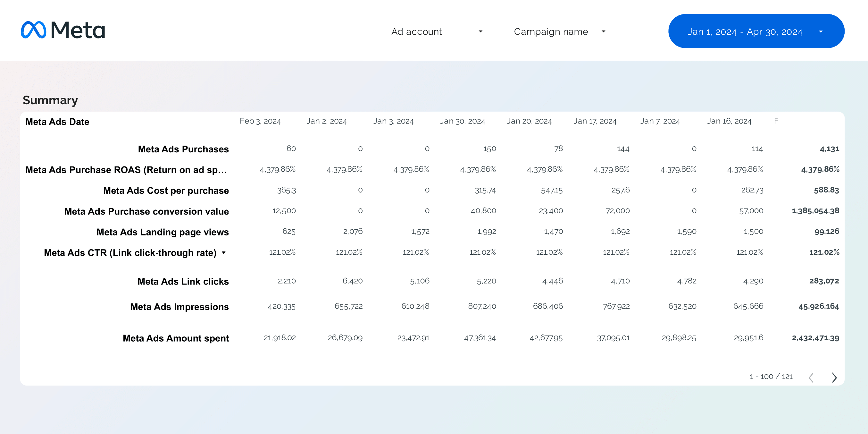Open the Ad account dropdown
The width and height of the screenshot is (868, 434).
pyautogui.click(x=437, y=31)
